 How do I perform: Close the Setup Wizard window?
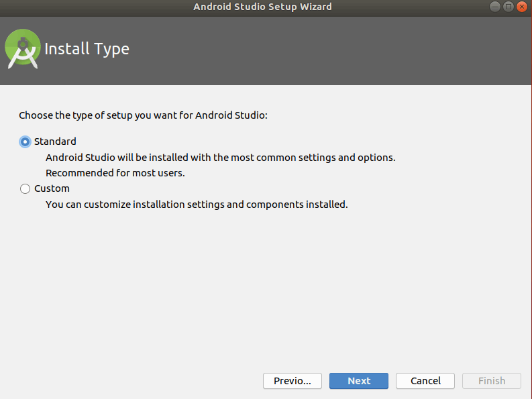[x=521, y=7]
